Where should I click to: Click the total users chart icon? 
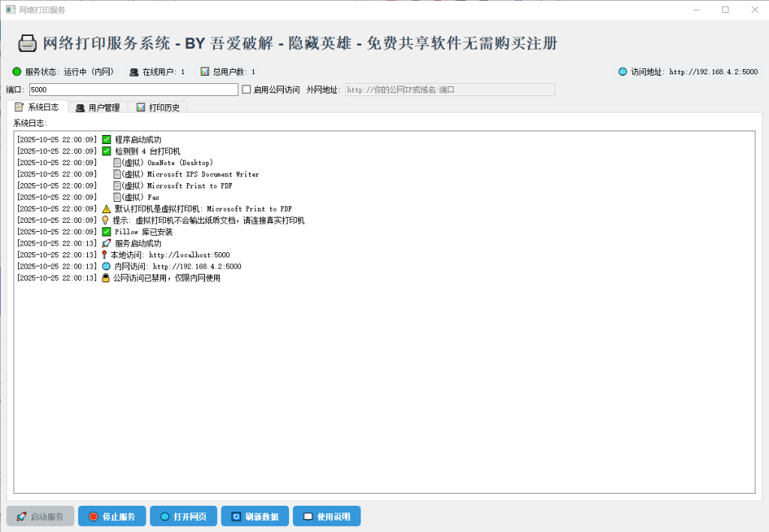204,72
